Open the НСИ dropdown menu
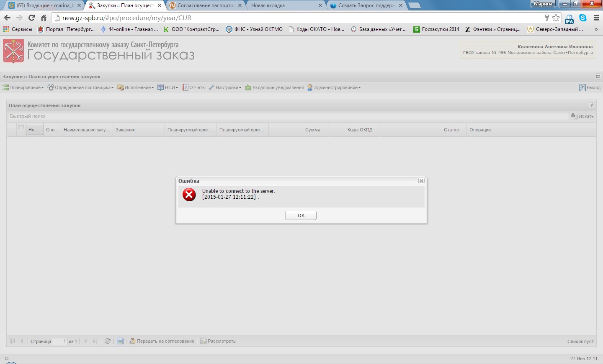 168,87
